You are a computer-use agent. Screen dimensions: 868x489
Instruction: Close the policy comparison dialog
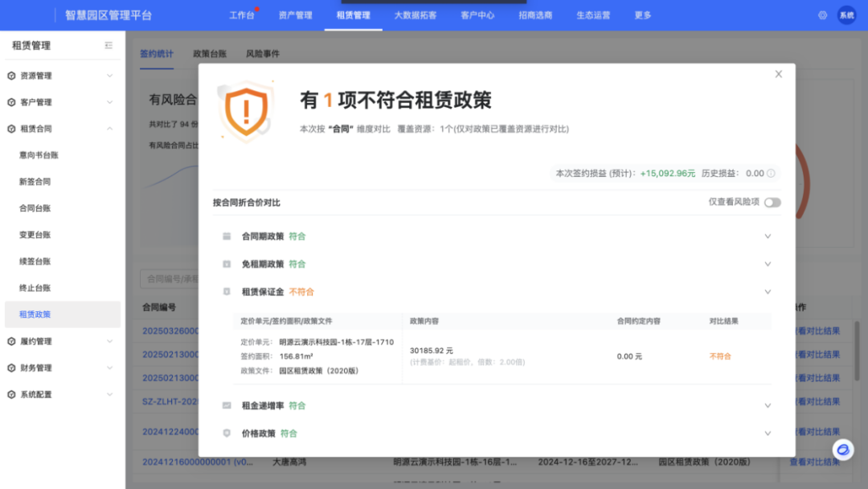coord(778,74)
